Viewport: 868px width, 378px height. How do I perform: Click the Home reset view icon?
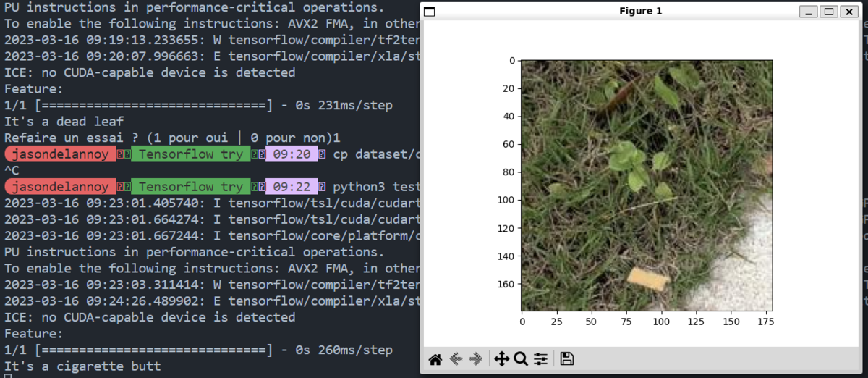pyautogui.click(x=435, y=359)
